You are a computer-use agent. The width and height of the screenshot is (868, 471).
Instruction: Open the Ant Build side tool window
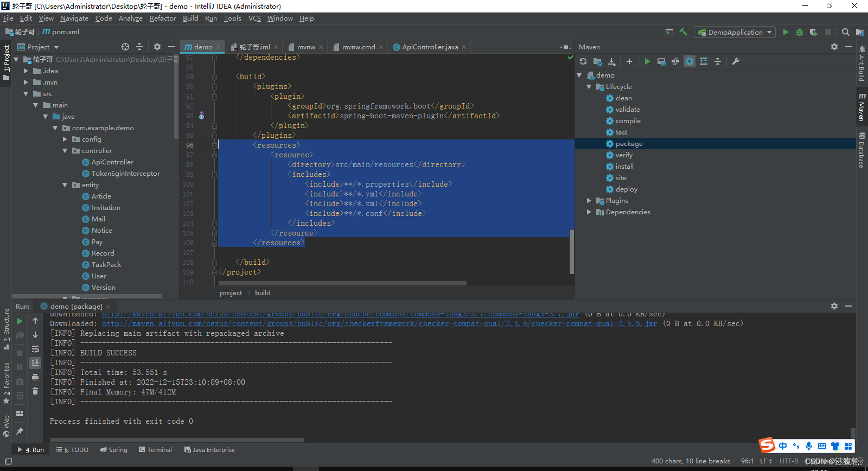pos(861,63)
